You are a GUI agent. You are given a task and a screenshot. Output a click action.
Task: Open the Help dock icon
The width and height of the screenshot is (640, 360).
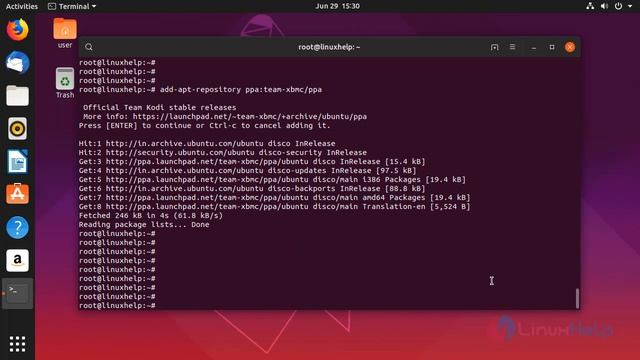[x=17, y=227]
